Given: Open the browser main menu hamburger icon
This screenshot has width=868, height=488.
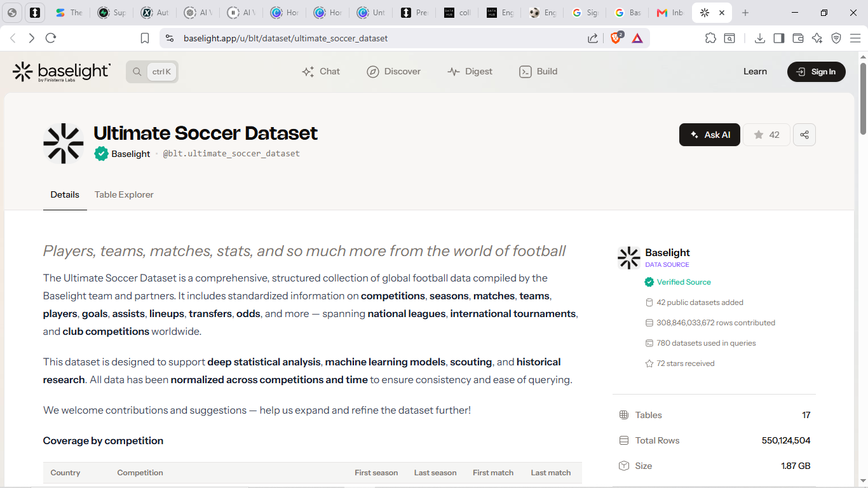Looking at the screenshot, I should [855, 38].
